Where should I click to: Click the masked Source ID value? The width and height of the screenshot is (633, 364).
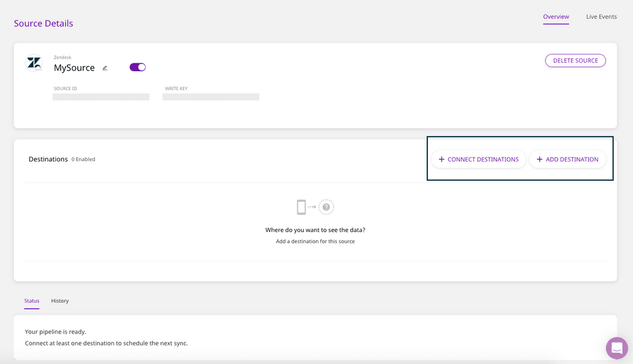[101, 97]
